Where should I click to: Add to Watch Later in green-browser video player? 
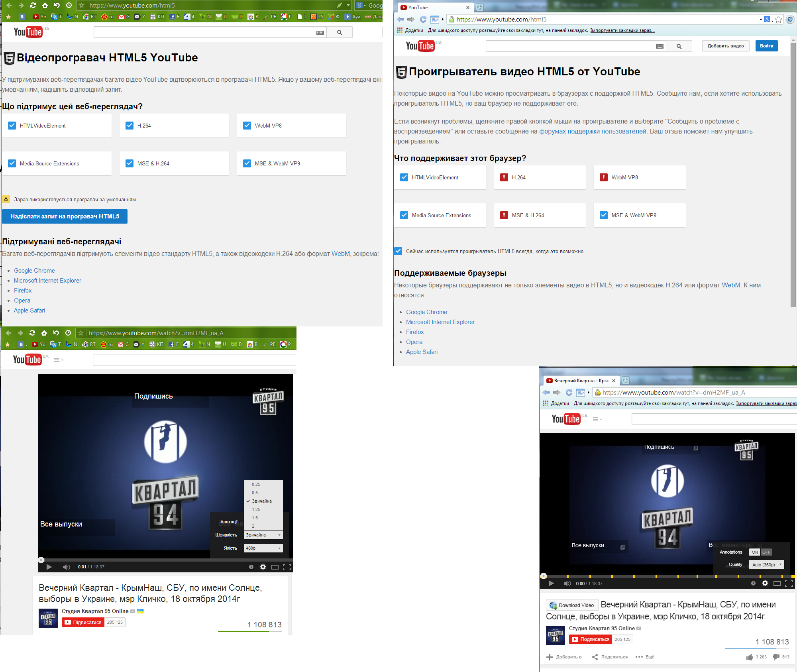[x=251, y=567]
